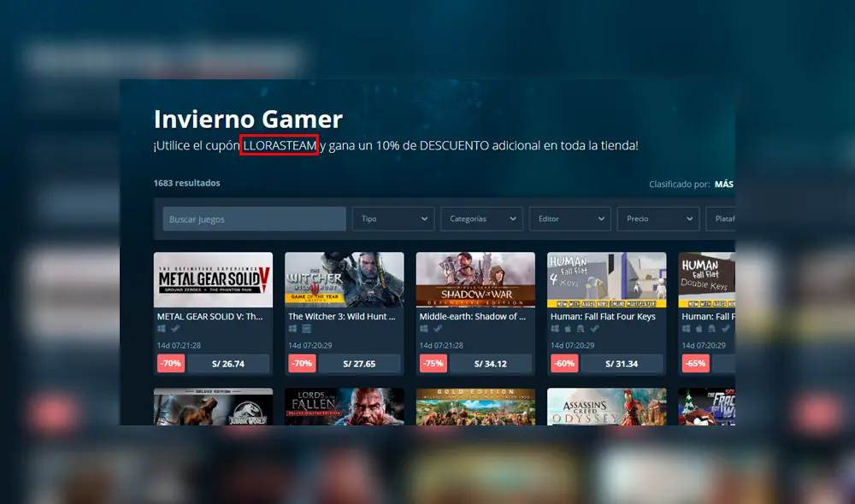This screenshot has width=855, height=504.
Task: Click the Windows icon on Human: Fall Flat Double Keys
Action: tap(685, 331)
